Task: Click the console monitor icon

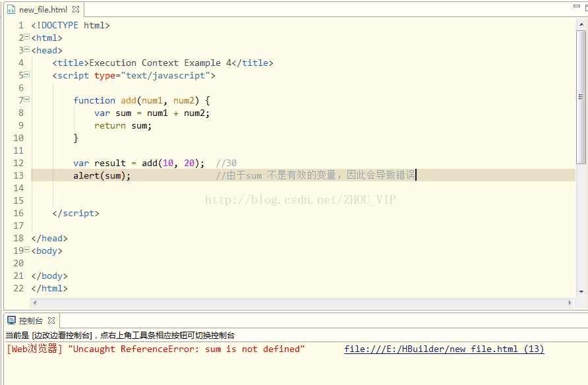Action: (x=12, y=320)
